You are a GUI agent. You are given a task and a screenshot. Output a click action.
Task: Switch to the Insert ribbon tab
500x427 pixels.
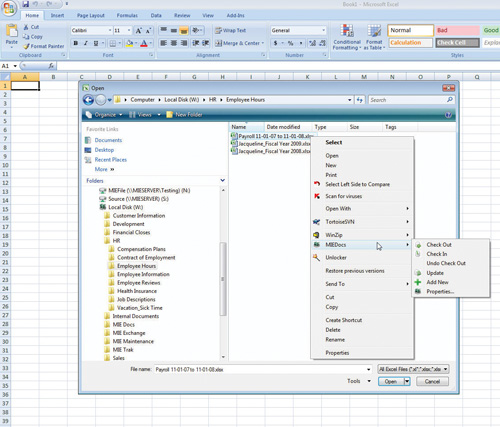pos(57,15)
